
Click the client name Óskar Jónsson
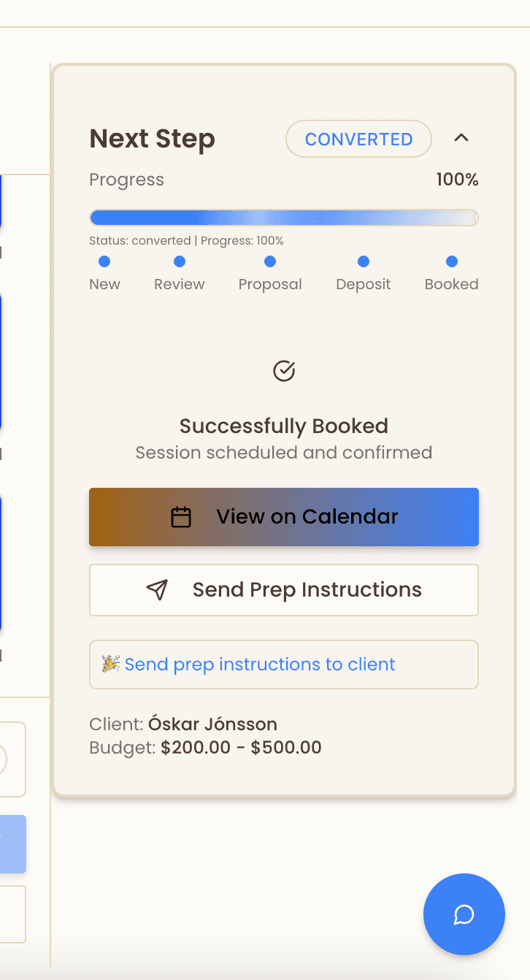(x=212, y=724)
